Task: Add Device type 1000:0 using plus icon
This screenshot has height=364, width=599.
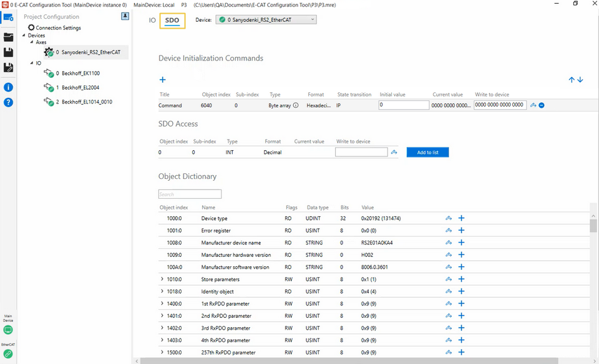Action: point(462,218)
